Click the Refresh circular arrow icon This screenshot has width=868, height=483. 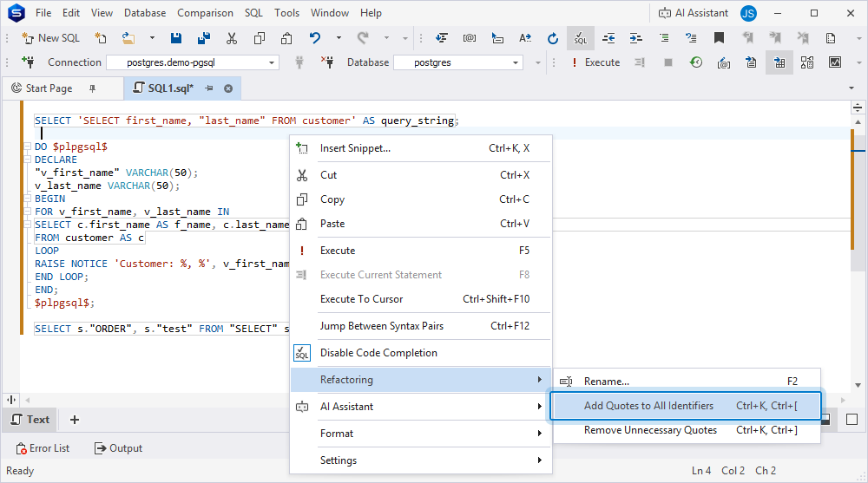(x=552, y=38)
